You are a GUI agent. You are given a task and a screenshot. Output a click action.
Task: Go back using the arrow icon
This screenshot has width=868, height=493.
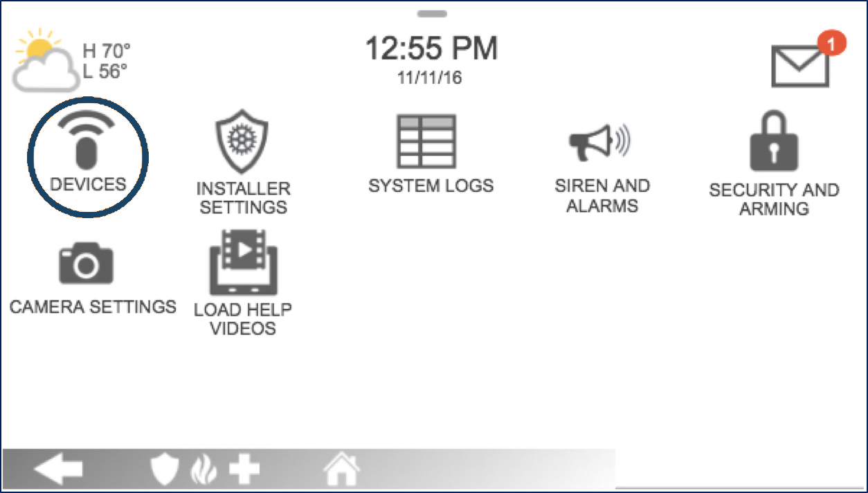click(59, 470)
